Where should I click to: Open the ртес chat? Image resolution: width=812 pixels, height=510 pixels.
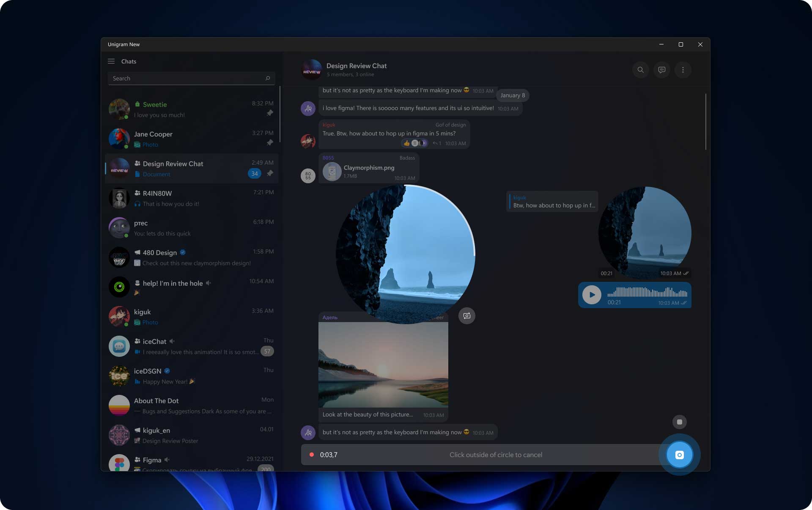coord(192,228)
